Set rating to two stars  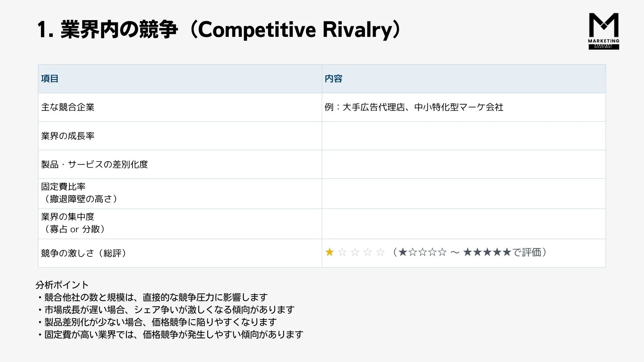point(342,252)
